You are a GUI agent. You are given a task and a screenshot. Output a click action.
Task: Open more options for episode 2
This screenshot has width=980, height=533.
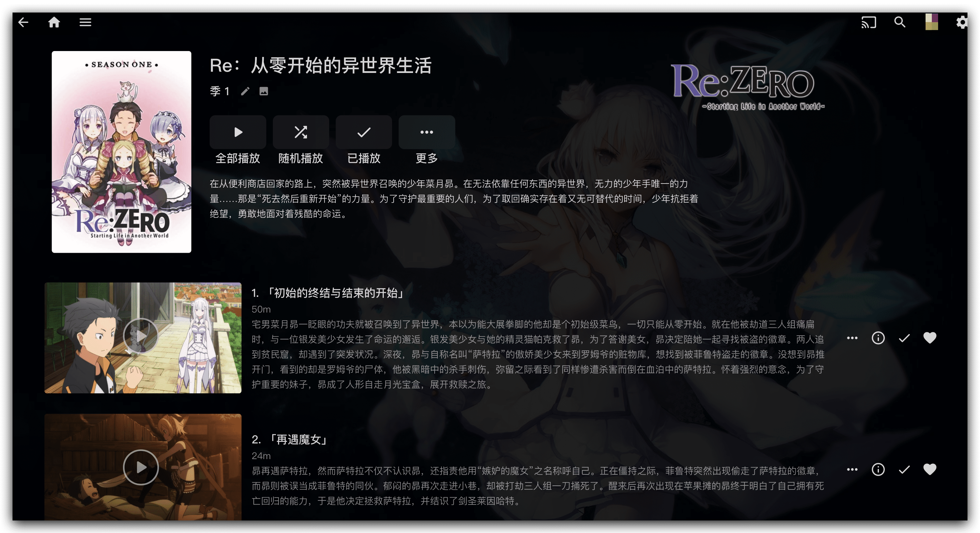pos(852,469)
